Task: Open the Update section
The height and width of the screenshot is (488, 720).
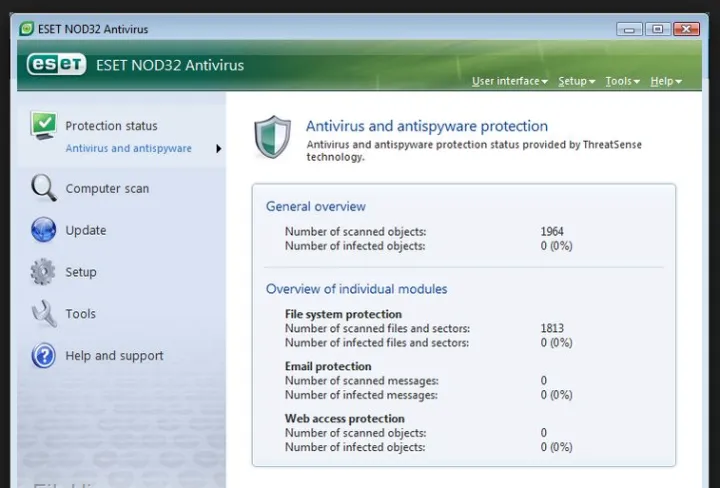Action: pyautogui.click(x=86, y=230)
